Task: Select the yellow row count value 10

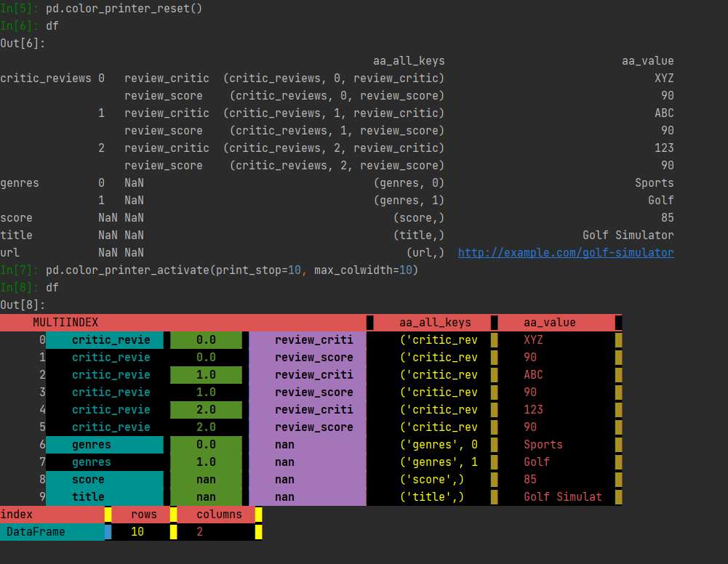Action: point(137,532)
